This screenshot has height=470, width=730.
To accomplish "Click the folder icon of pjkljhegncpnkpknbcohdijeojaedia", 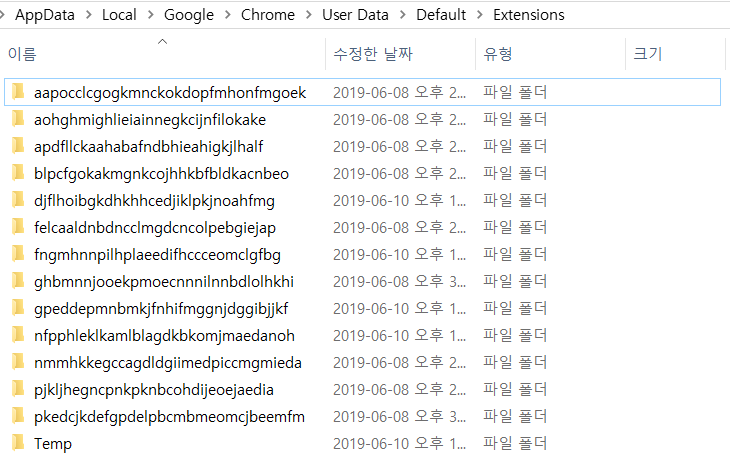I will click(x=18, y=388).
